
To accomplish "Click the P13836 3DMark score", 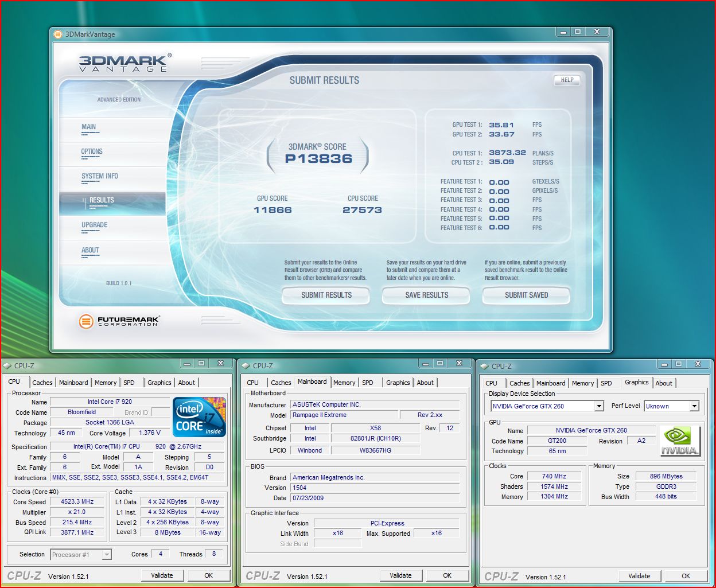I will pyautogui.click(x=318, y=159).
